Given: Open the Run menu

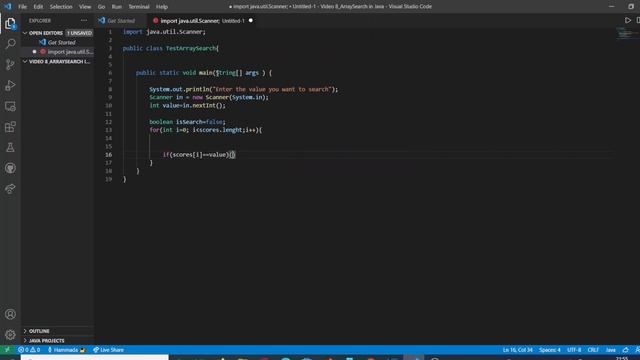Looking at the screenshot, I should pyautogui.click(x=117, y=7).
